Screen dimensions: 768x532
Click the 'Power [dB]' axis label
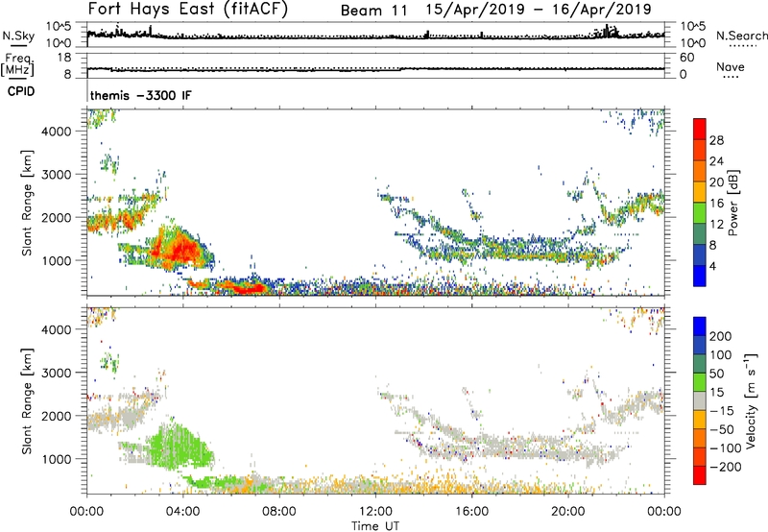(733, 203)
